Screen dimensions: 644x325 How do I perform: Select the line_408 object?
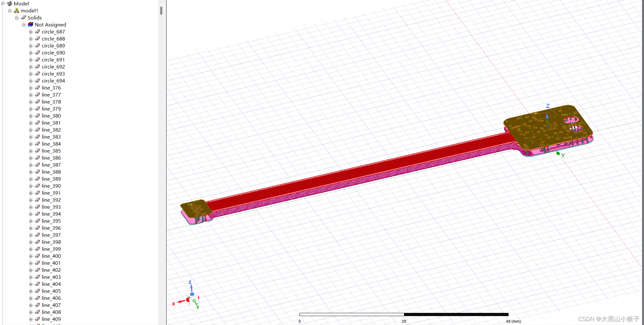click(51, 312)
